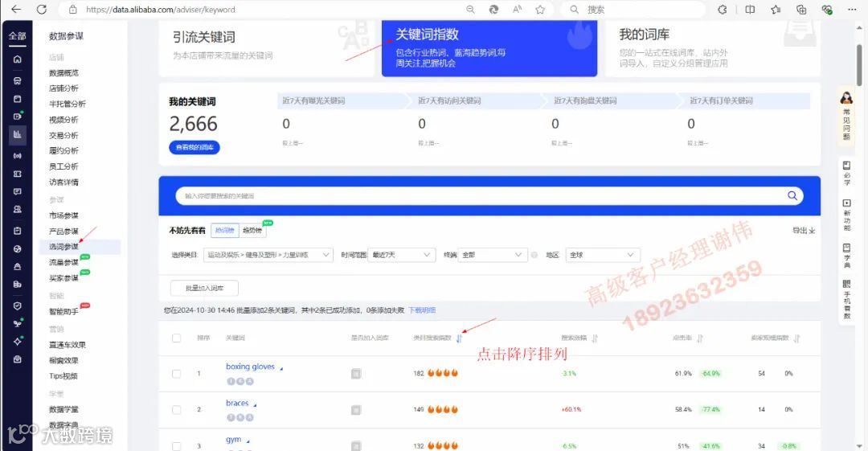Switch to 引流关键词 tab card
Viewport: 868px width, 451px height.
(x=267, y=47)
